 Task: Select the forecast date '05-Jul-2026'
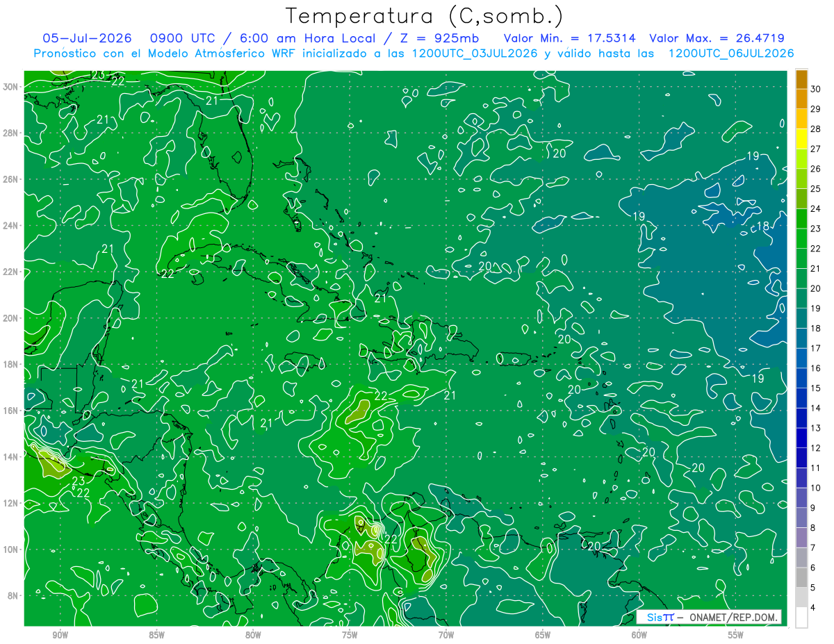coord(89,38)
